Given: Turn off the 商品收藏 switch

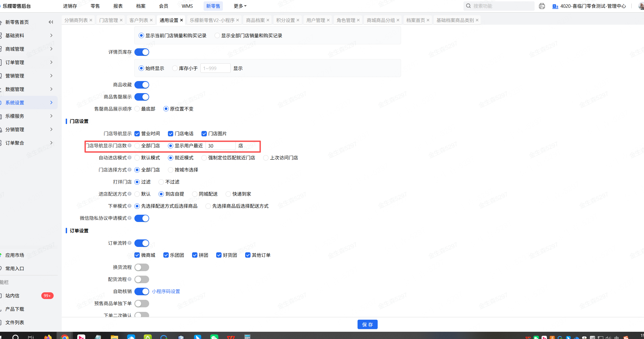Looking at the screenshot, I should point(142,85).
